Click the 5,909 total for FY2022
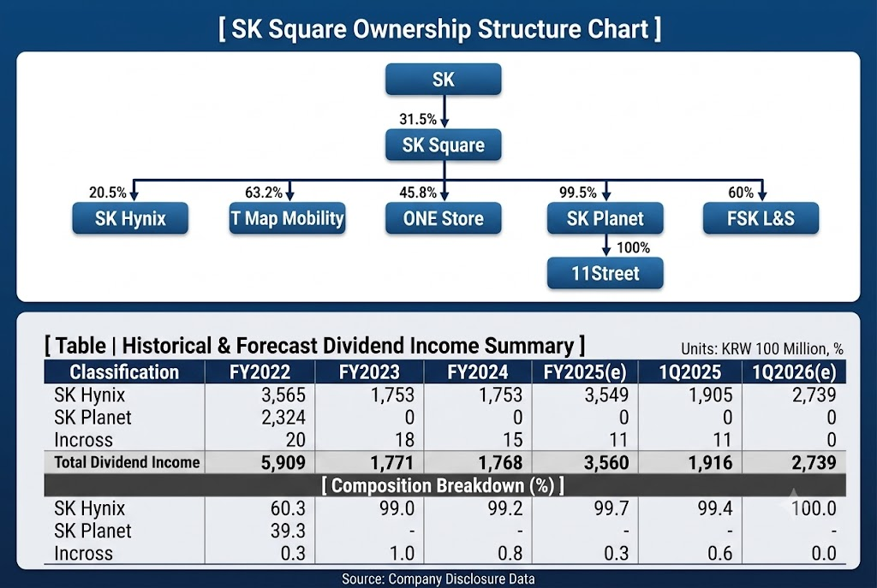The image size is (877, 588). point(283,463)
